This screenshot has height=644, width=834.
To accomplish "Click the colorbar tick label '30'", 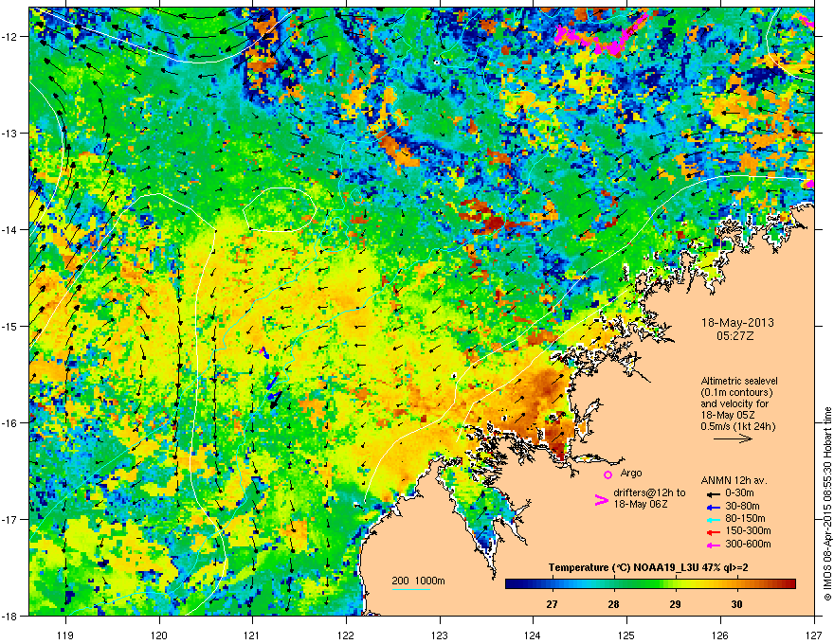I will tap(736, 604).
